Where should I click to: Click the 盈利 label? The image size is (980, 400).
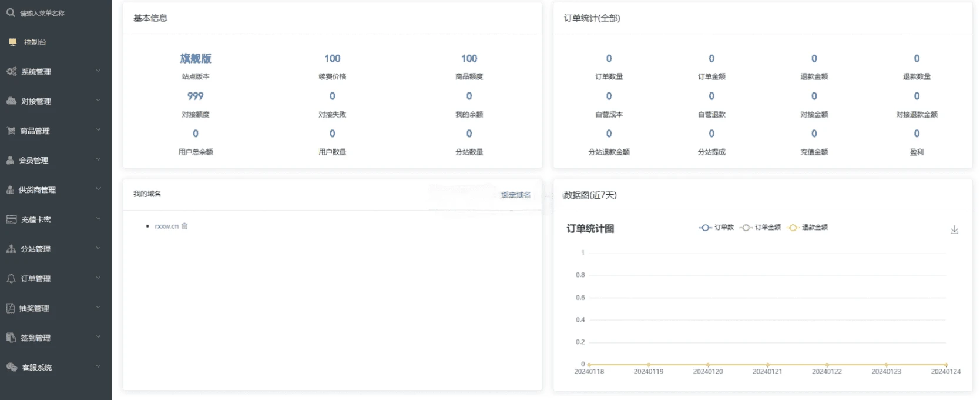point(917,152)
